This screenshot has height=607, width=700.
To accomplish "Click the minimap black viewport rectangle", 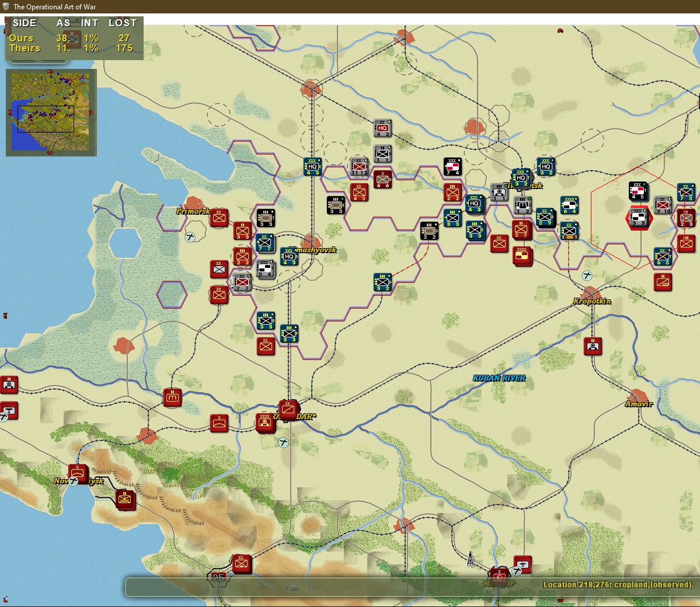I will (46, 118).
